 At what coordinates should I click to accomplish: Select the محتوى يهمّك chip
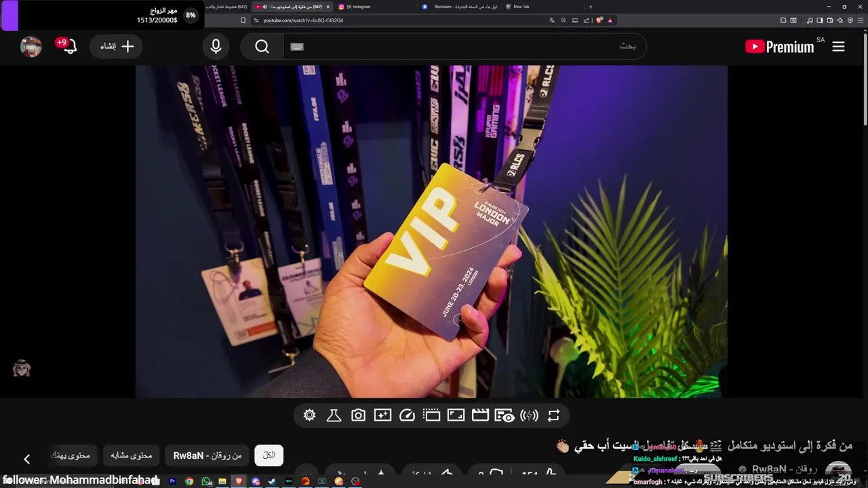tap(71, 455)
